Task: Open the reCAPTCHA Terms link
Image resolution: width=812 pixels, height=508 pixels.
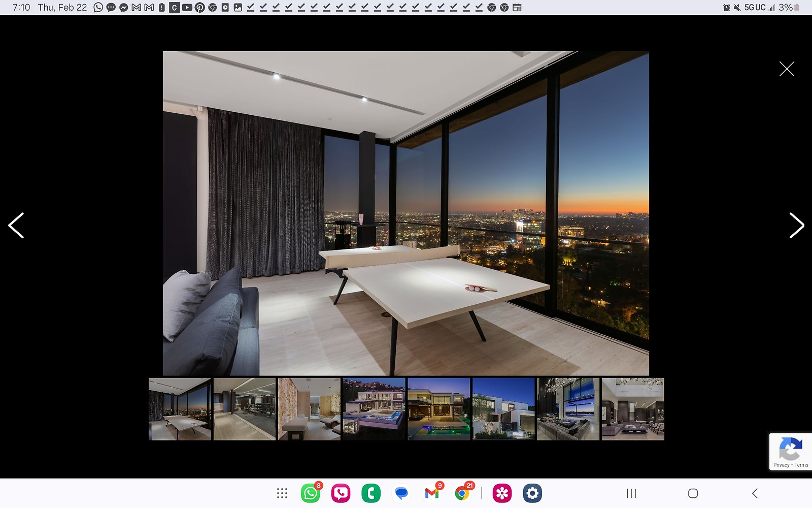Action: click(801, 465)
